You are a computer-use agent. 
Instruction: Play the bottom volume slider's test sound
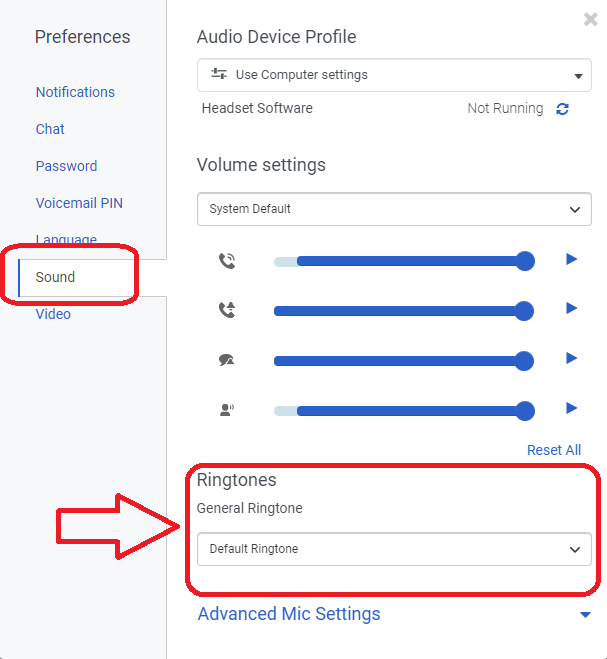click(x=572, y=408)
